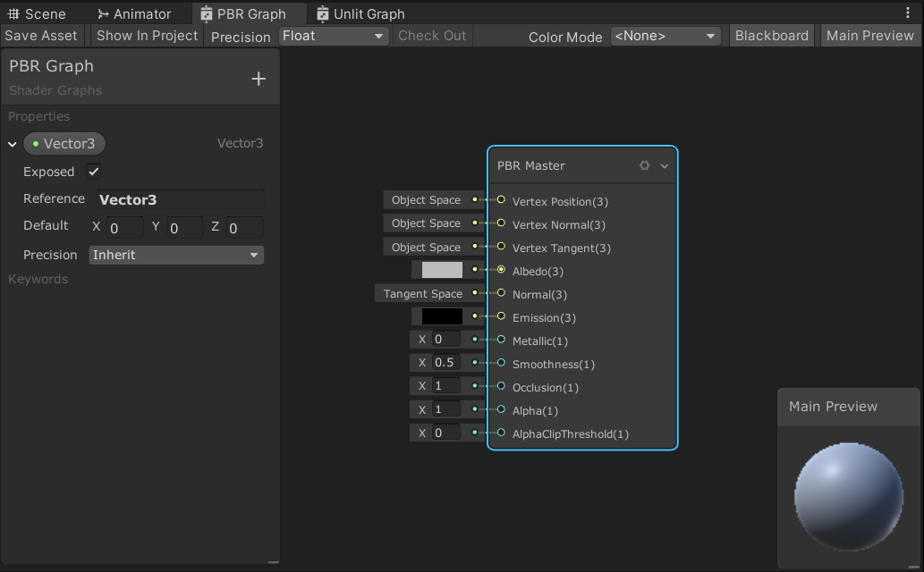Click Object Space label for Vertex Tangent

[x=426, y=247]
